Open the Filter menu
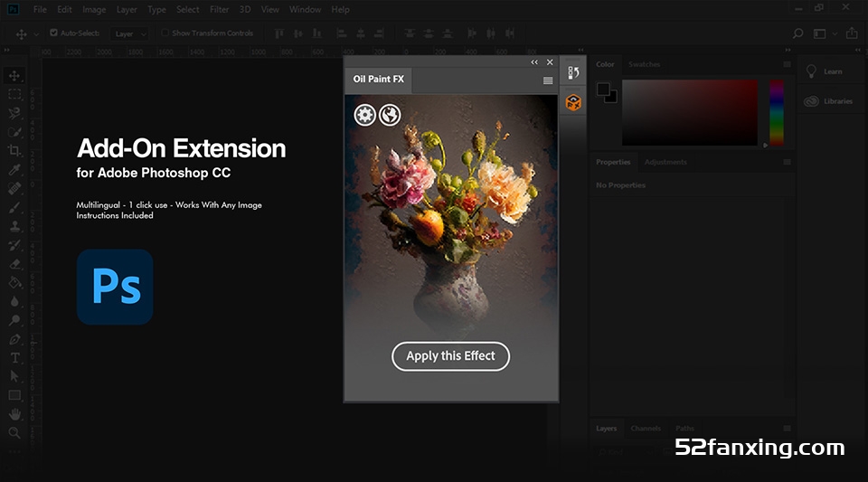Image resolution: width=868 pixels, height=482 pixels. pyautogui.click(x=219, y=9)
